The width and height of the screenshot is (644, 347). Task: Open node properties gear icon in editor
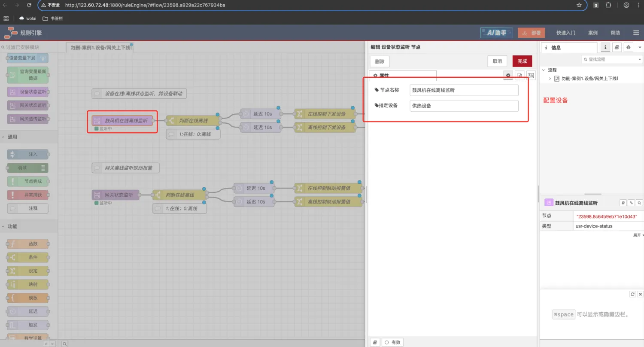pos(508,75)
